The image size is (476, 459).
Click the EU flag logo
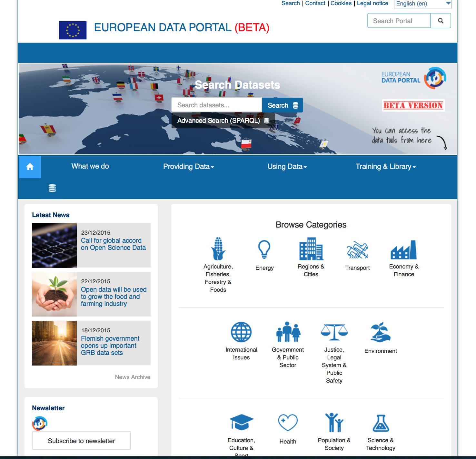pyautogui.click(x=73, y=30)
